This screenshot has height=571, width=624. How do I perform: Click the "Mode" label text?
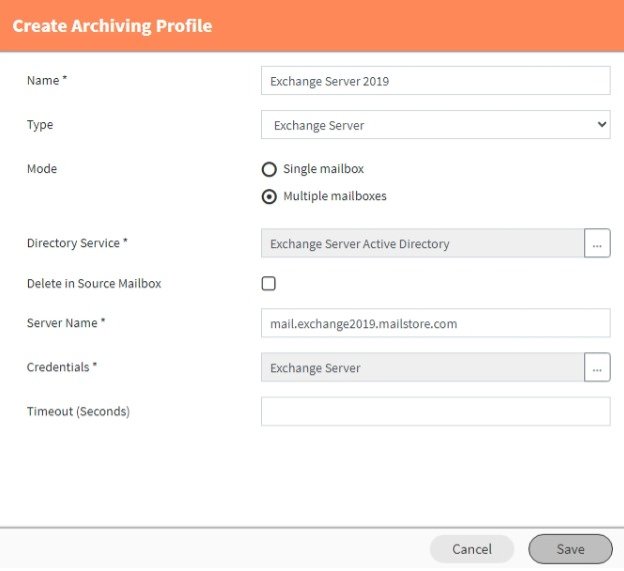point(42,170)
